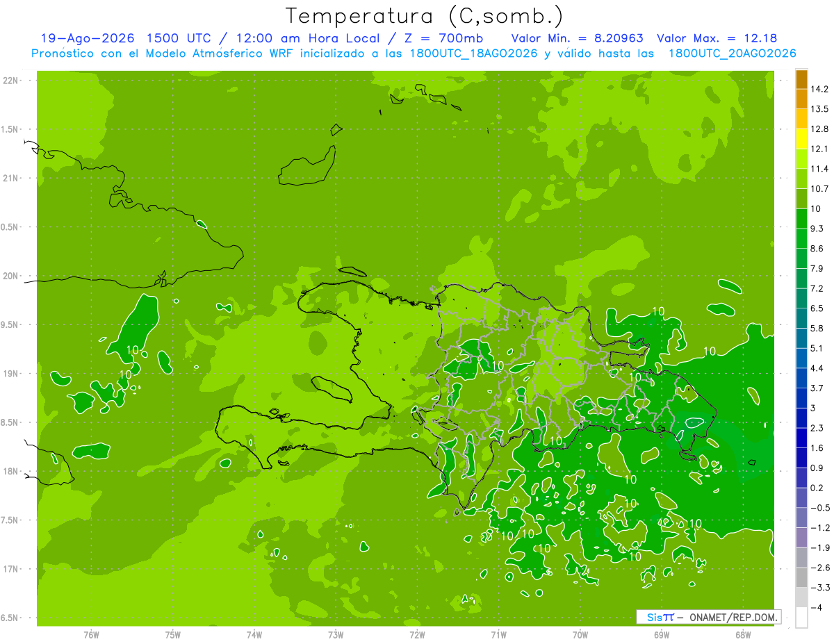Click legend value '5.1'

coord(817,348)
